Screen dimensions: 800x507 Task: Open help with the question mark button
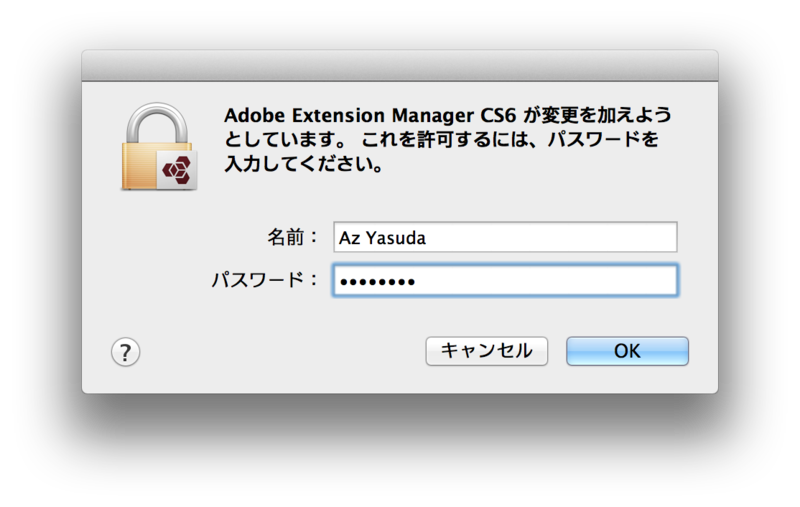coord(126,352)
